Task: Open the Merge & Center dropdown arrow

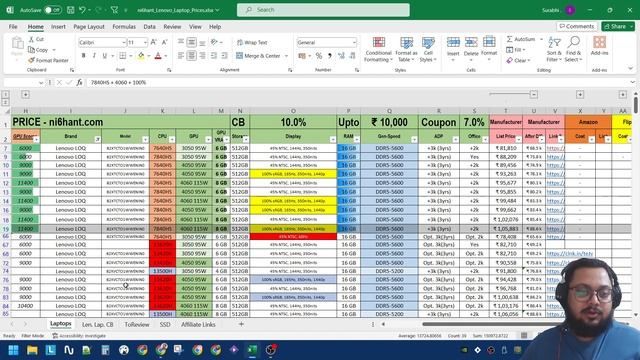Action: click(286, 56)
